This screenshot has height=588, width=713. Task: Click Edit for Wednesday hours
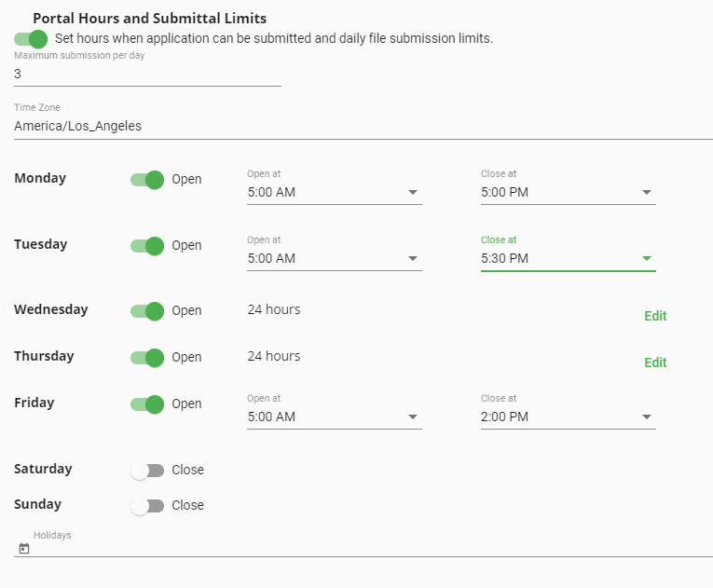pyautogui.click(x=655, y=316)
